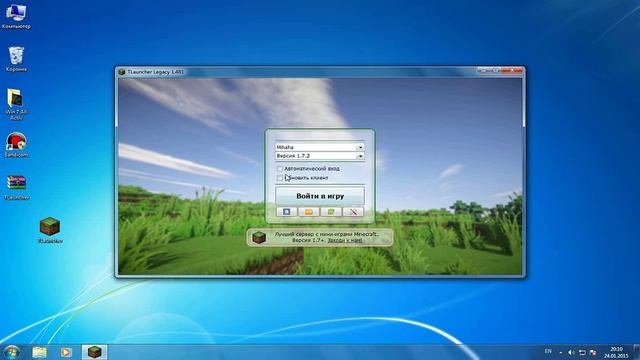Minimize the TLauncher Legacy window
Image resolution: width=640 pixels, height=360 pixels.
click(x=482, y=71)
